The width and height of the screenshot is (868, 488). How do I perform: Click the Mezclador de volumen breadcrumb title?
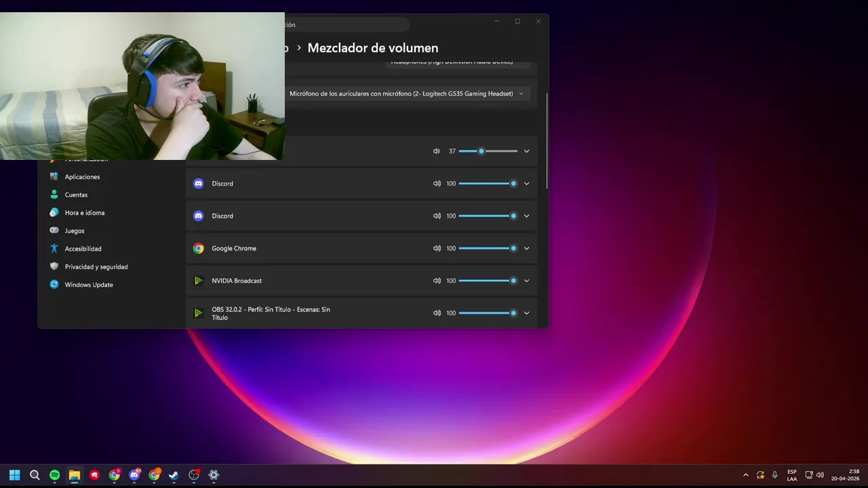(373, 48)
